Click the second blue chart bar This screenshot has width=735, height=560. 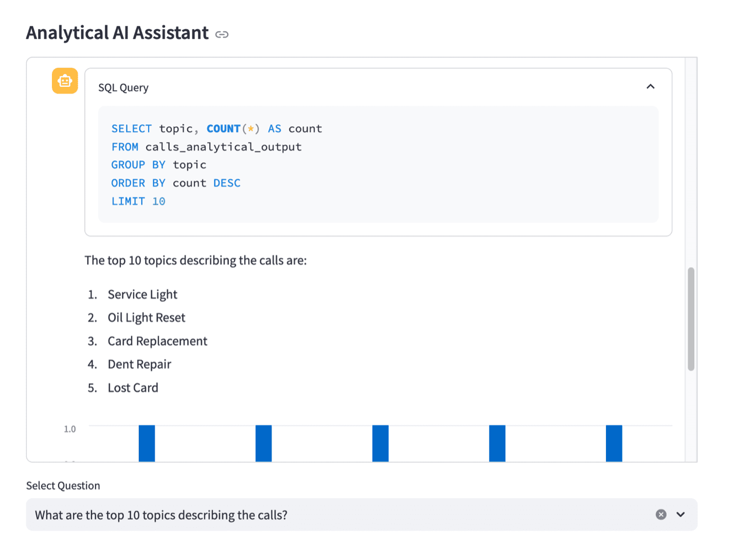click(264, 443)
